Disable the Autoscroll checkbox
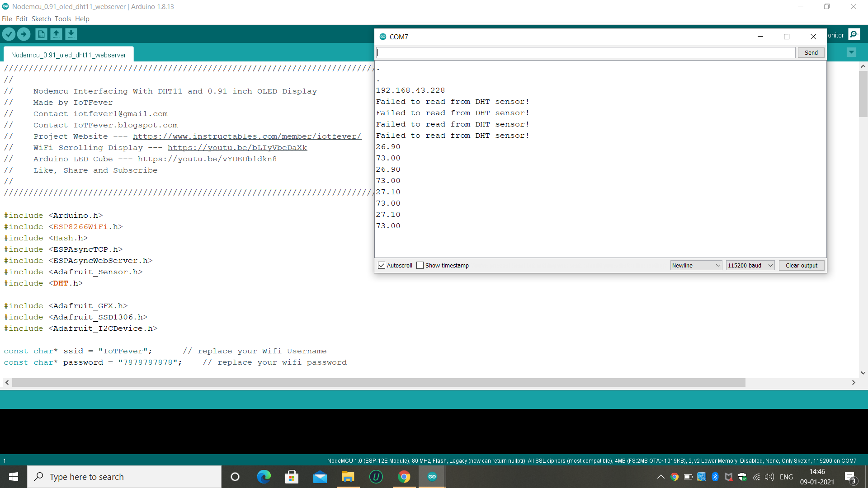868x488 pixels. tap(382, 265)
